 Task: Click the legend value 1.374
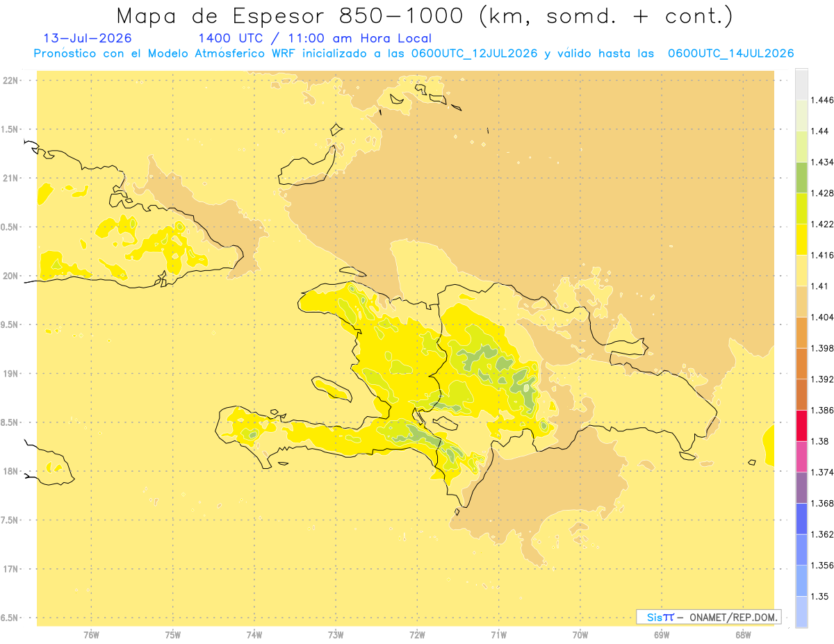822,472
